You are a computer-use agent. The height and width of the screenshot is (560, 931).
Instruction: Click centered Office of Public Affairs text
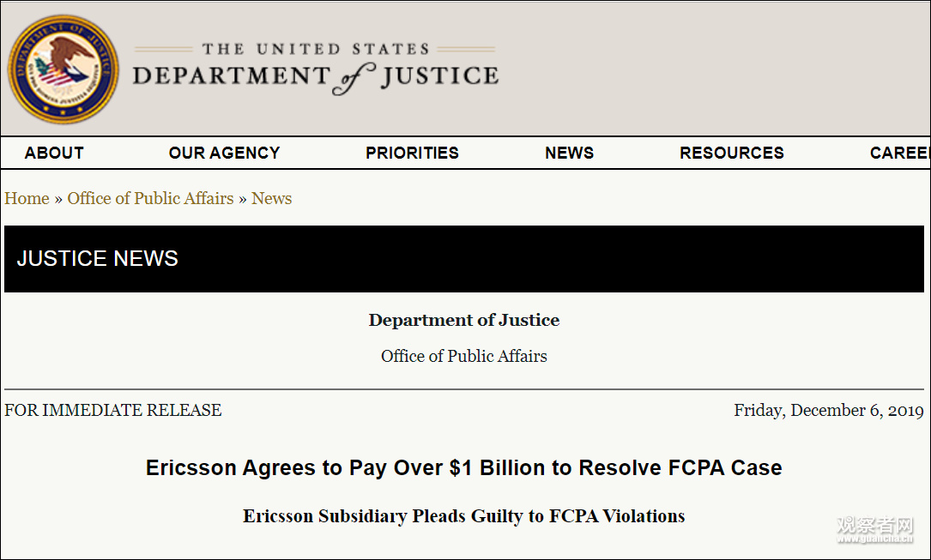tap(463, 356)
